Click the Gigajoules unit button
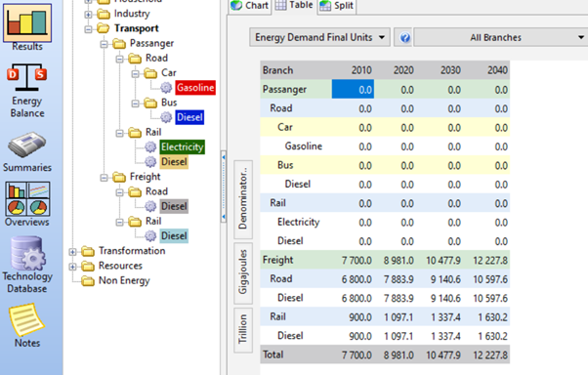Viewport: 588px width, 375px height. [x=243, y=273]
